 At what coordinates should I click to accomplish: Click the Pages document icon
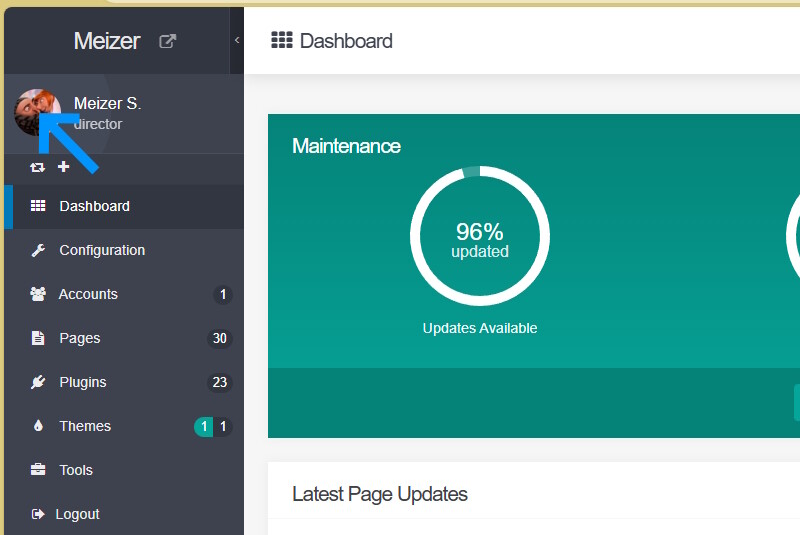[x=38, y=338]
